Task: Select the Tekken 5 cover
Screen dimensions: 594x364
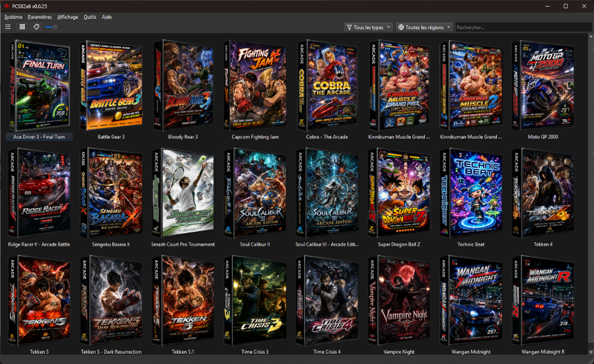Action: 39,300
